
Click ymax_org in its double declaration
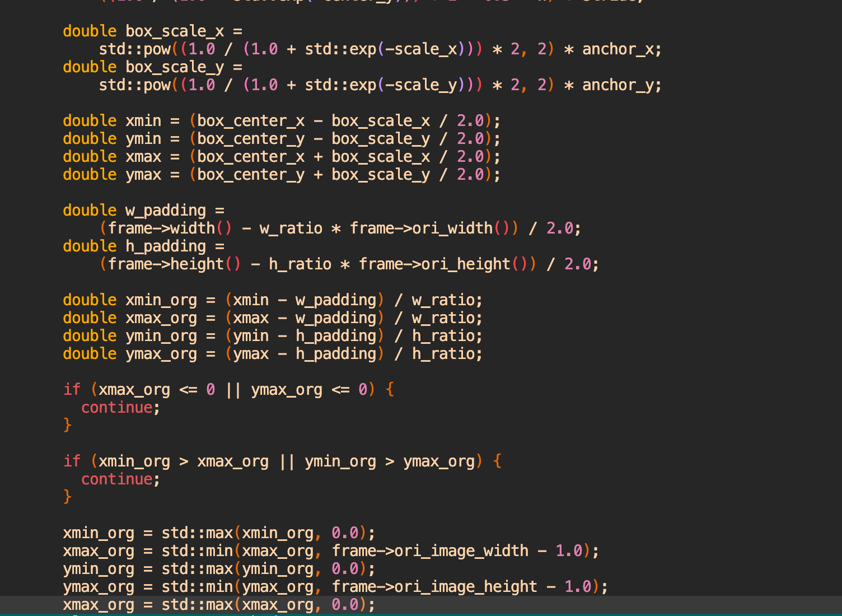point(161,354)
